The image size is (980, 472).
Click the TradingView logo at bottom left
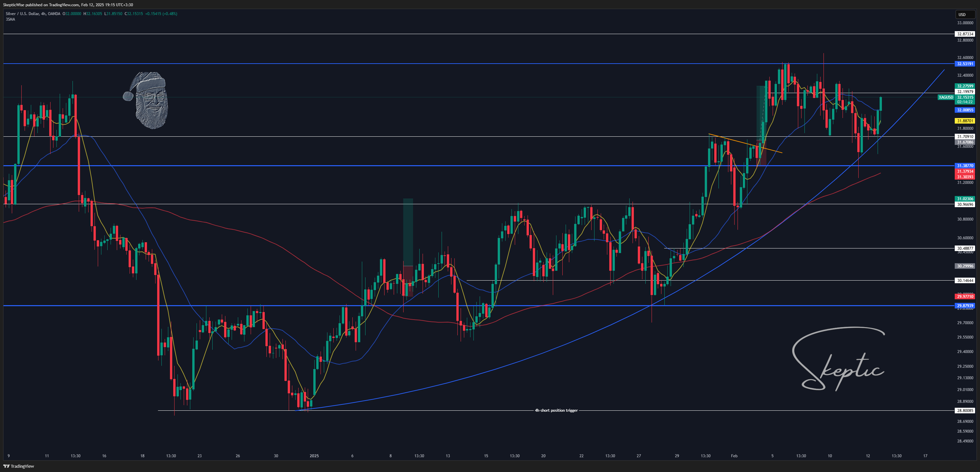tap(19, 466)
